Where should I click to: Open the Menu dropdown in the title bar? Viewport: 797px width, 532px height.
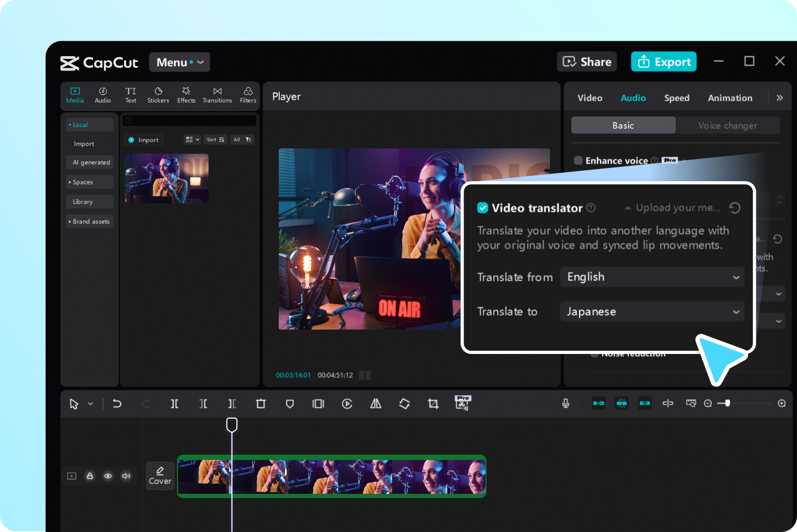point(179,62)
